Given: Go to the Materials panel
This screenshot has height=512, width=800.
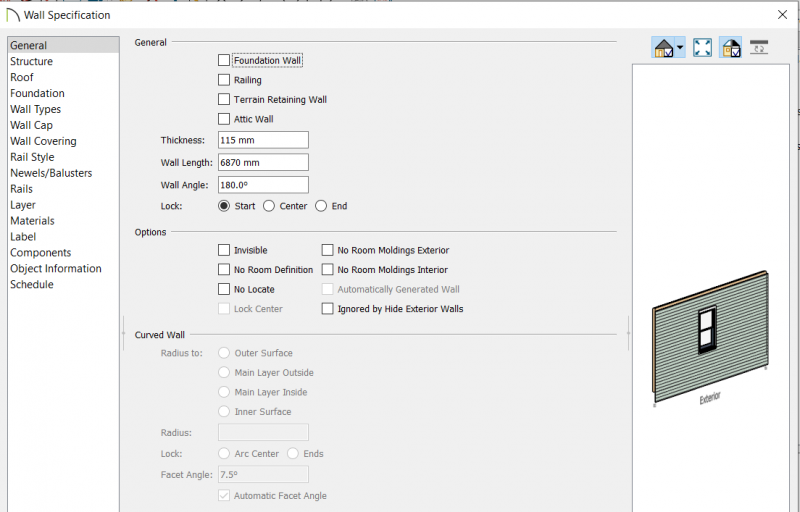Looking at the screenshot, I should 32,221.
